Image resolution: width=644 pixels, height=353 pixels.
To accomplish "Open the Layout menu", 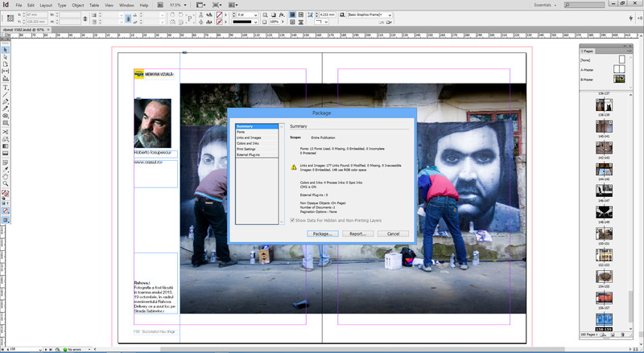I will coord(46,5).
